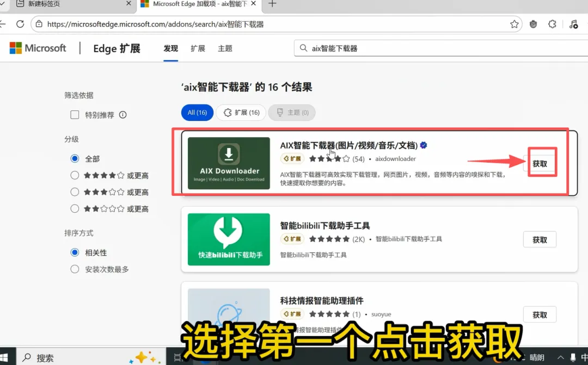This screenshot has height=365, width=588.
Task: Click 获取 for 智能bilibili下载助手工具
Action: coord(540,239)
